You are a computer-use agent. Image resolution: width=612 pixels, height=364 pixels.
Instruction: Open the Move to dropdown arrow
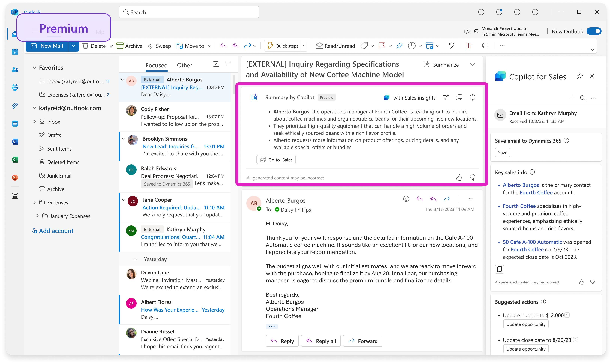[x=209, y=46]
